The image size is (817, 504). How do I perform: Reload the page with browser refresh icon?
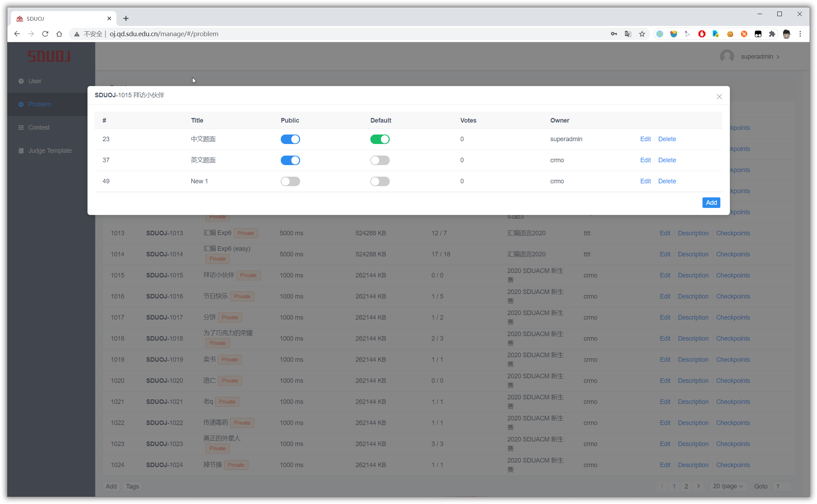[x=45, y=34]
